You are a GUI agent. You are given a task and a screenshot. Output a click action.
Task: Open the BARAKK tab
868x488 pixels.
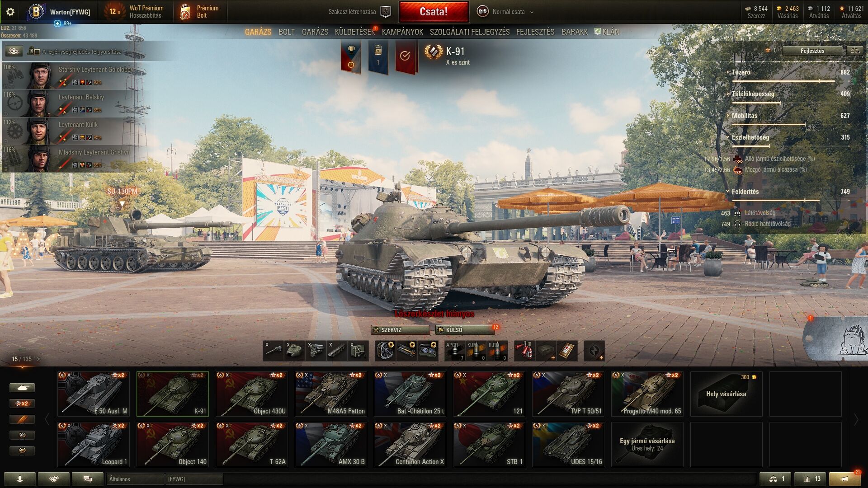pyautogui.click(x=575, y=32)
